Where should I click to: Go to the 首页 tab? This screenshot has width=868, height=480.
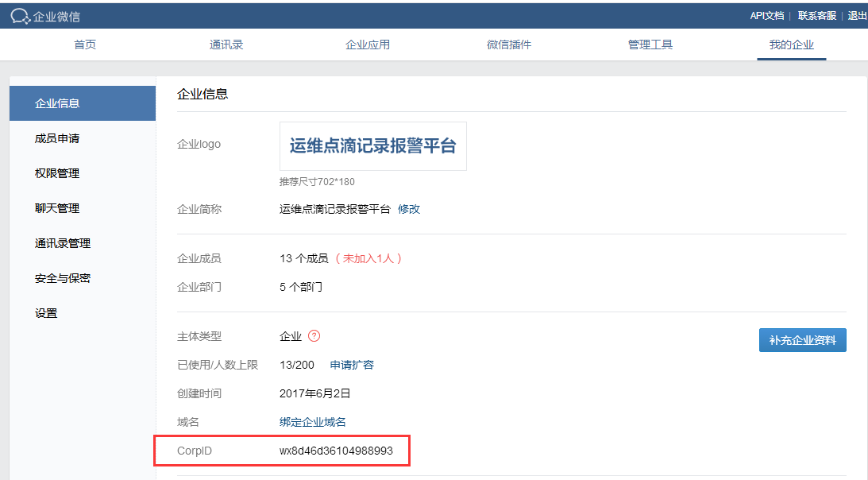(x=85, y=45)
